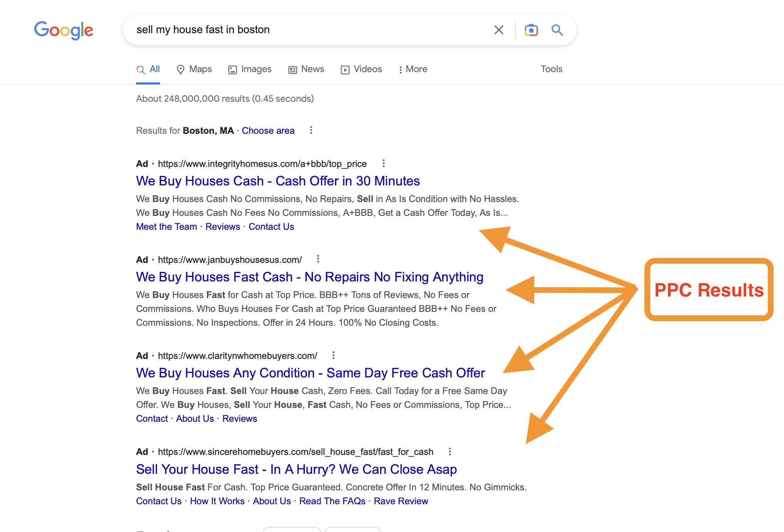This screenshot has width=784, height=532.
Task: Click the blue magnifier search icon
Action: pyautogui.click(x=557, y=30)
